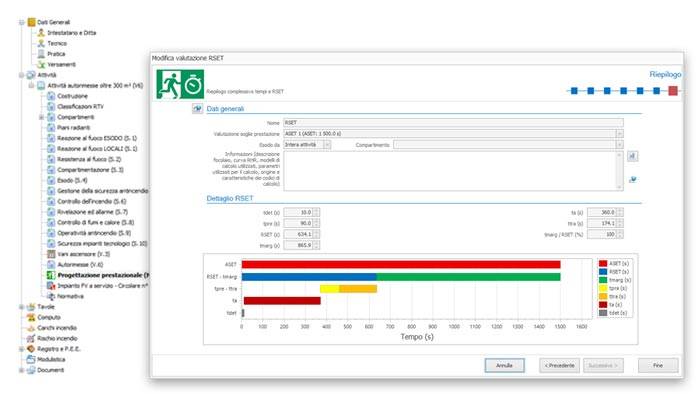Click the red ASET legend swatch

603,263
